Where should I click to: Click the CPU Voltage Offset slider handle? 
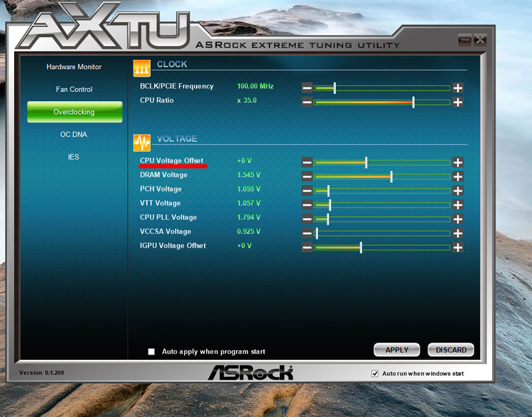[366, 162]
